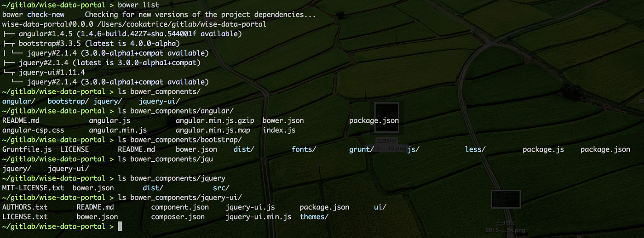Click the Gruntfile.js file name
Screen dimensions: 644x238
coord(27,150)
